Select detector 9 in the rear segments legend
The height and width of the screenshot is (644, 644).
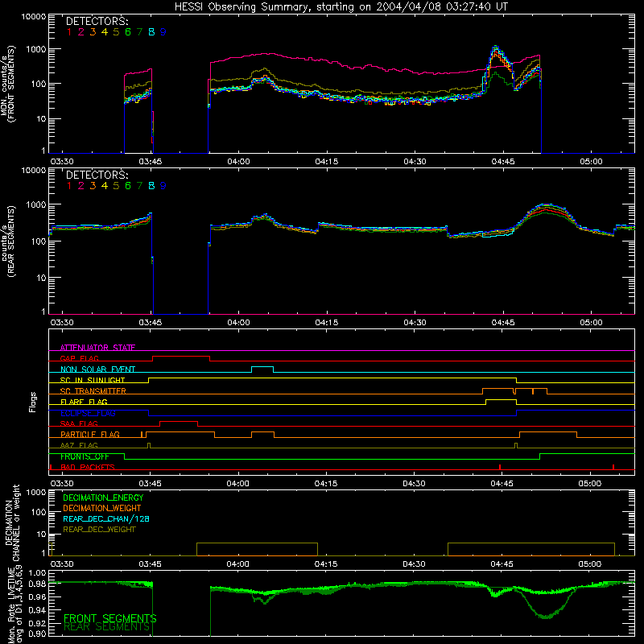(163, 186)
